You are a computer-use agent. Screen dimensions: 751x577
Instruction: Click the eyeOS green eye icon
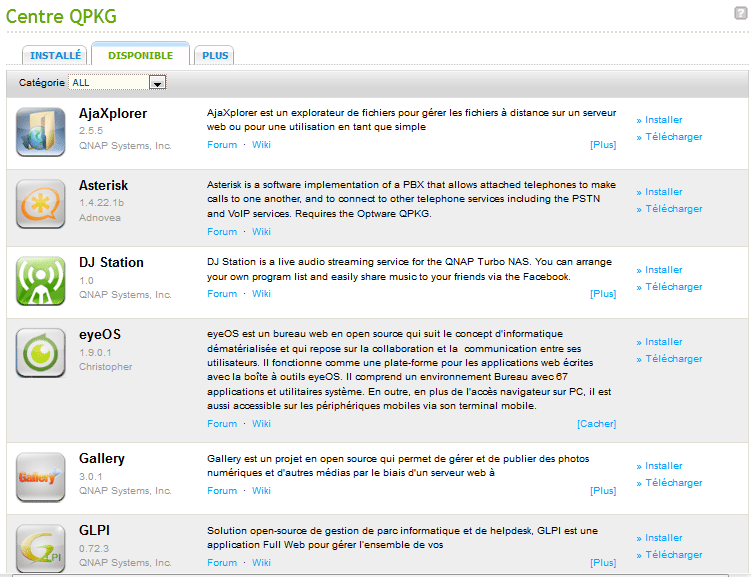[41, 353]
